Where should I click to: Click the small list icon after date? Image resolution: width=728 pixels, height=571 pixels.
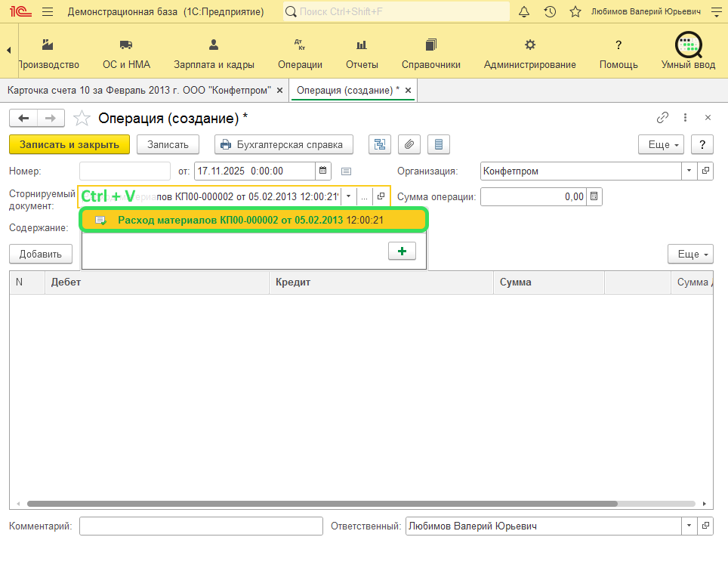coord(346,171)
